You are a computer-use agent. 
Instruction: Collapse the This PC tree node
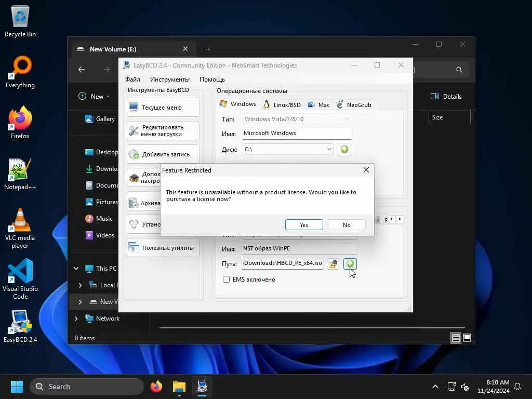tap(76, 269)
